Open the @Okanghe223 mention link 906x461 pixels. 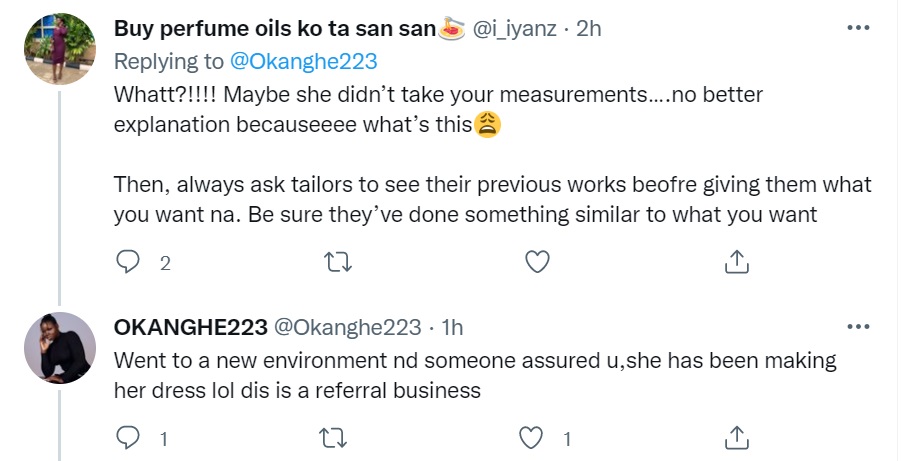(304, 61)
